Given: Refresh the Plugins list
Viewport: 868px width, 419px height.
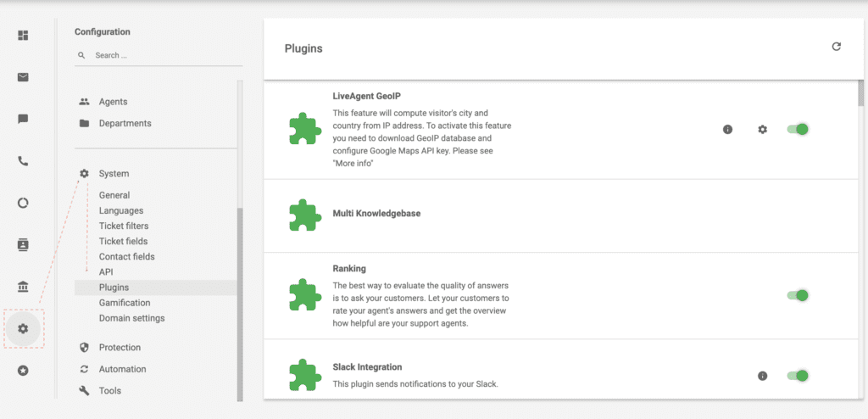Looking at the screenshot, I should pos(836,47).
